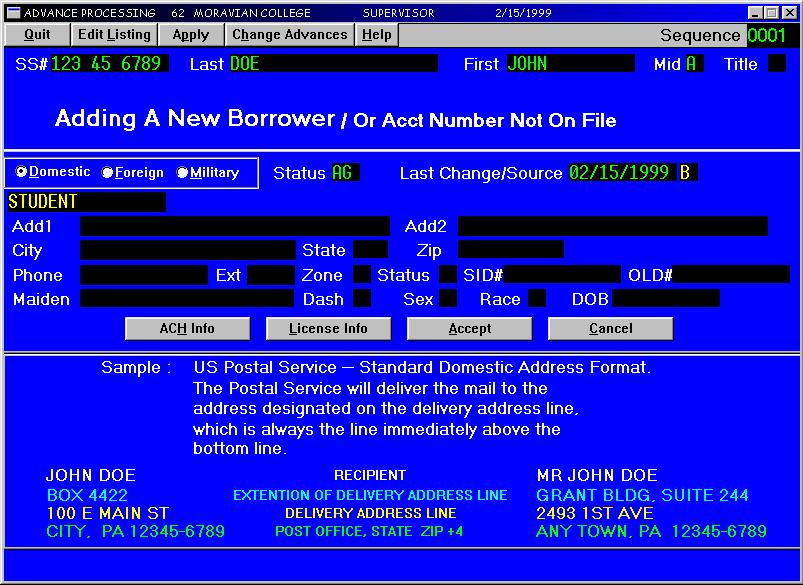Click the ACH Info button
The width and height of the screenshot is (803, 585).
point(187,328)
